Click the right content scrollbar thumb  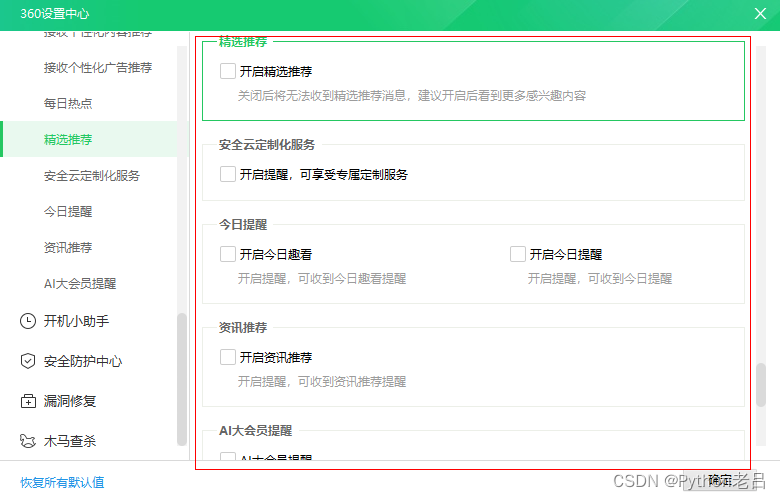click(761, 385)
